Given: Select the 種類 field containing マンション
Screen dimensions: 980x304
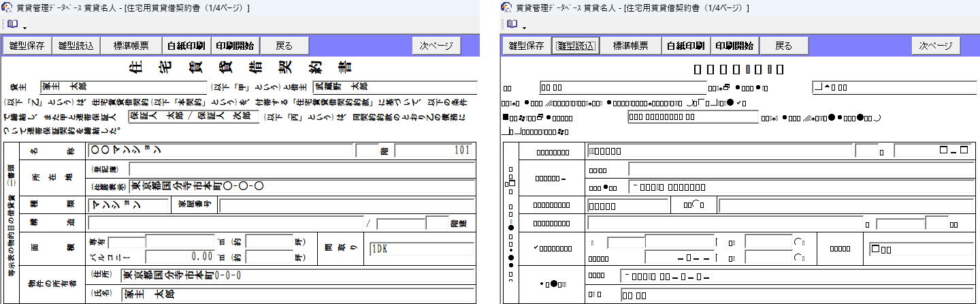Looking at the screenshot, I should (128, 205).
